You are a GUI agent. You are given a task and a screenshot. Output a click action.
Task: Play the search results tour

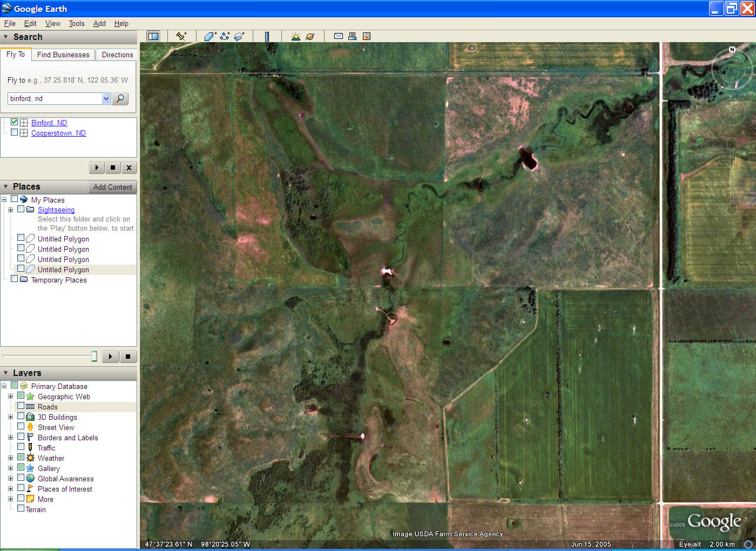[x=97, y=167]
